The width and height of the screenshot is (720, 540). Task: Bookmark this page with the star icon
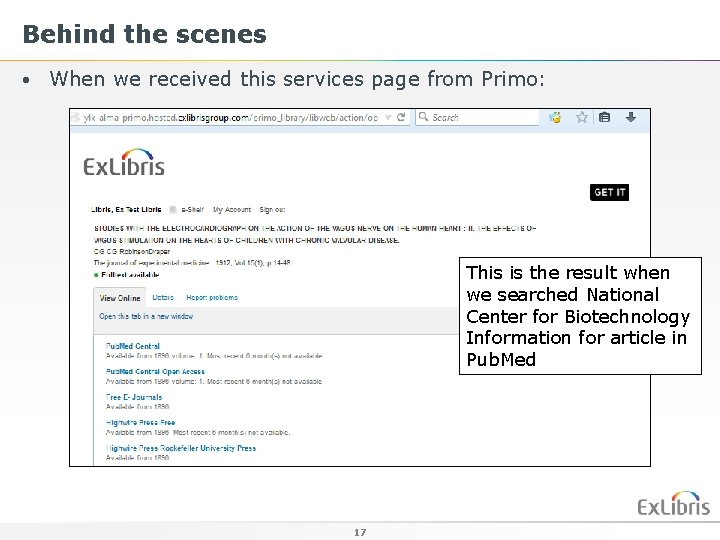coord(582,117)
